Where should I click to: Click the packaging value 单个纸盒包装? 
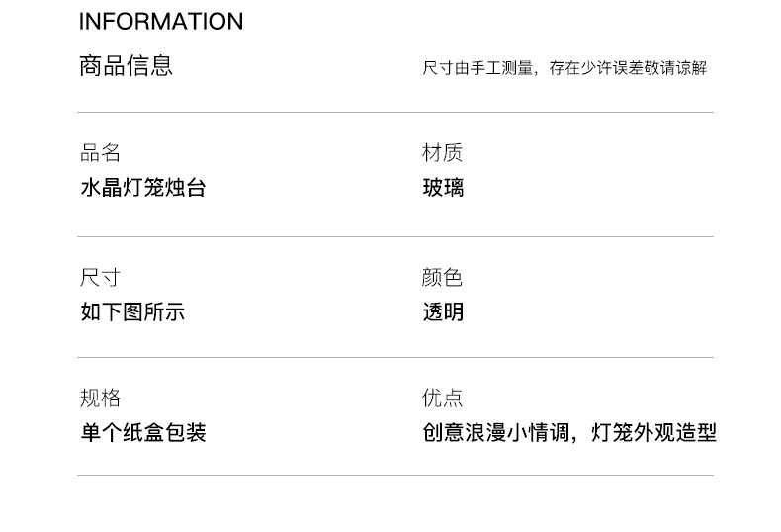coord(143,432)
